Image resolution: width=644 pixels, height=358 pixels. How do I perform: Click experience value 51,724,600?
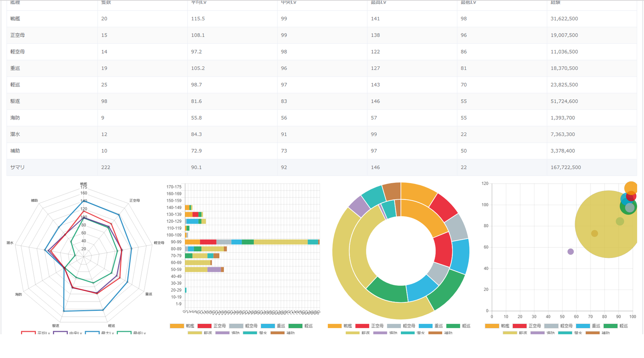pos(564,101)
